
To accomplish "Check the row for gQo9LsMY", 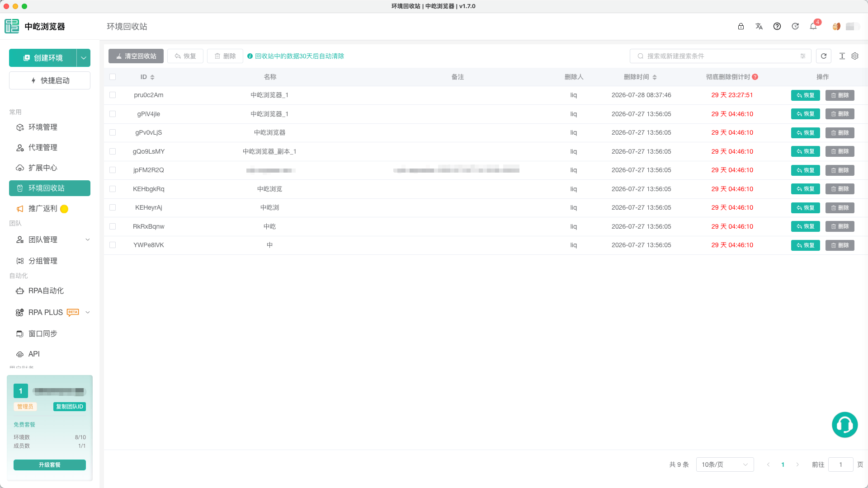I will pyautogui.click(x=113, y=151).
